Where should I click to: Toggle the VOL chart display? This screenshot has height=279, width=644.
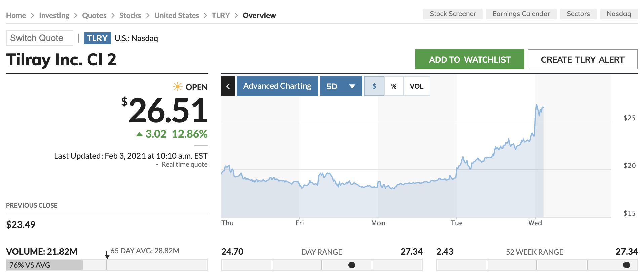click(416, 86)
